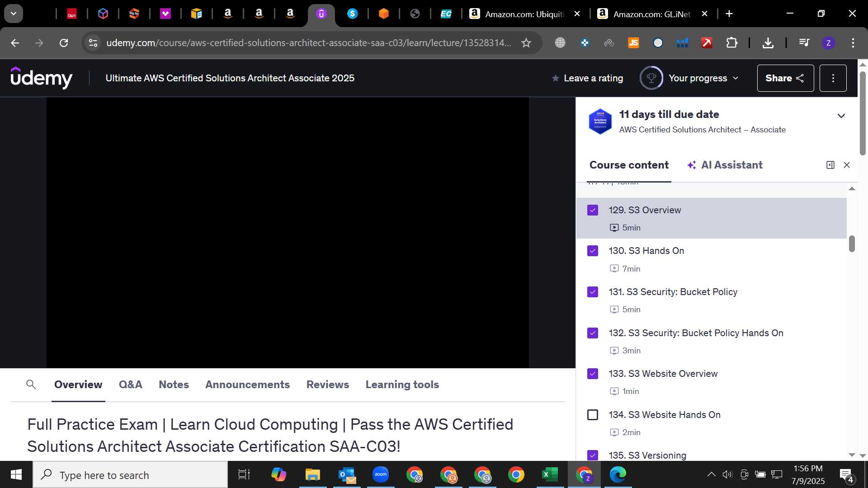Click the Windows Start button
This screenshot has width=868, height=488.
16,474
